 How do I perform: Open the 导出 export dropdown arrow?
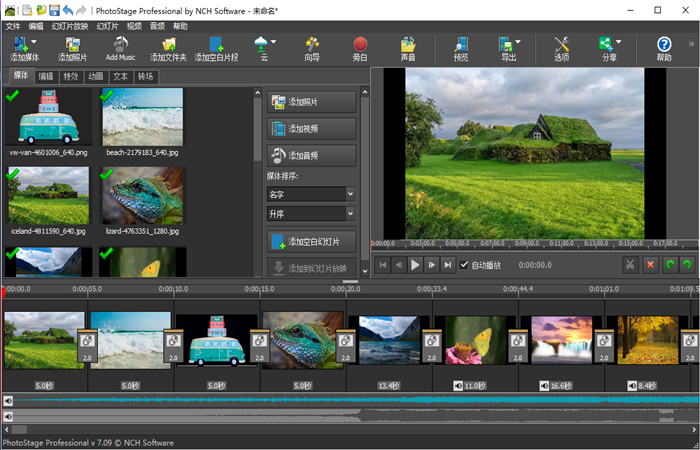[x=518, y=42]
